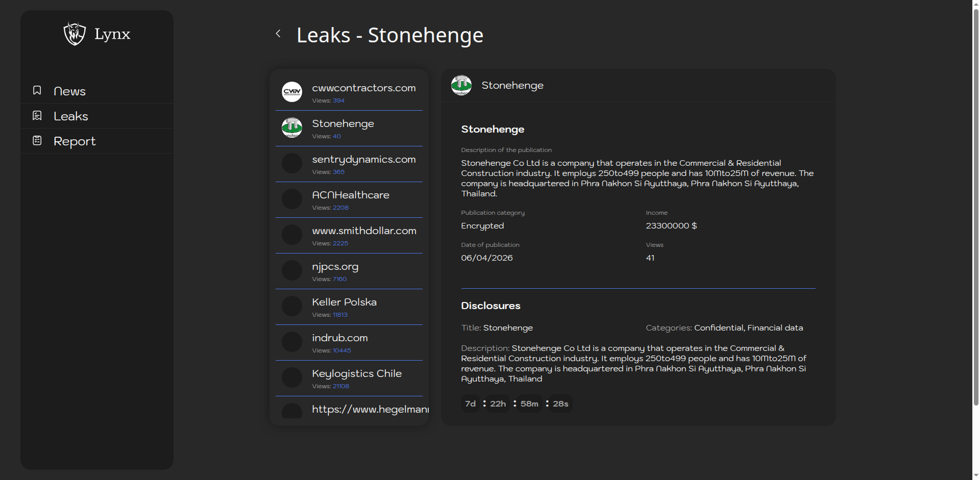
Task: Click 'Views: 394' under cwwcontractors.com
Action: coord(328,100)
